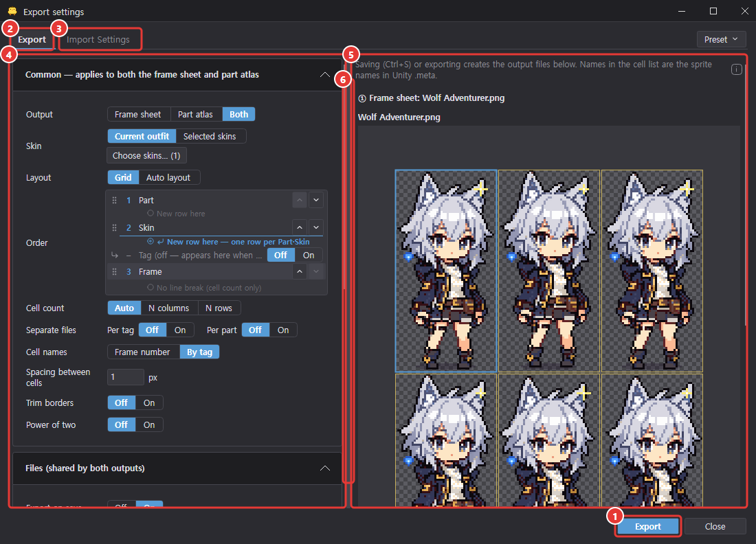Click the drag handle of the Skin order row
Image resolution: width=756 pixels, height=544 pixels.
tap(114, 227)
